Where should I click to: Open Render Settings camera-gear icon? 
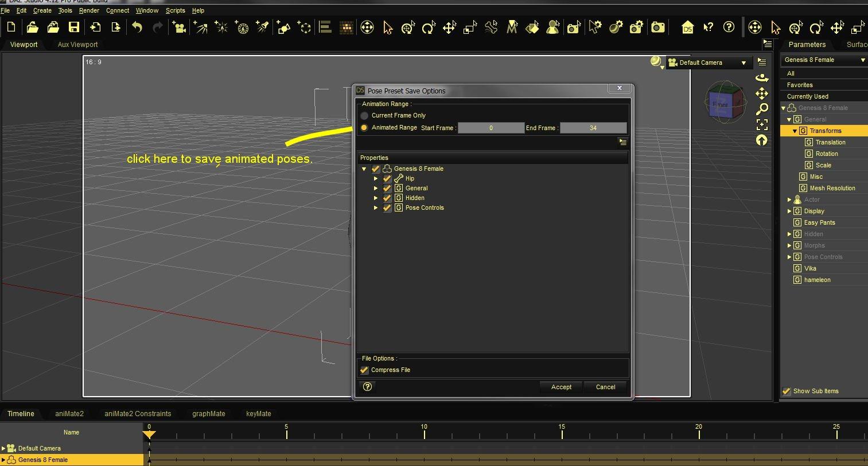click(636, 27)
